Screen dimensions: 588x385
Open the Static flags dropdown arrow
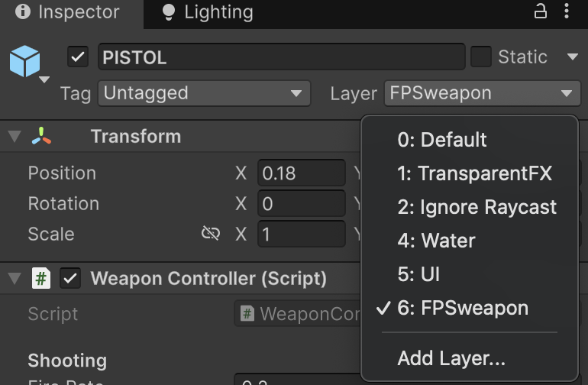(x=572, y=57)
